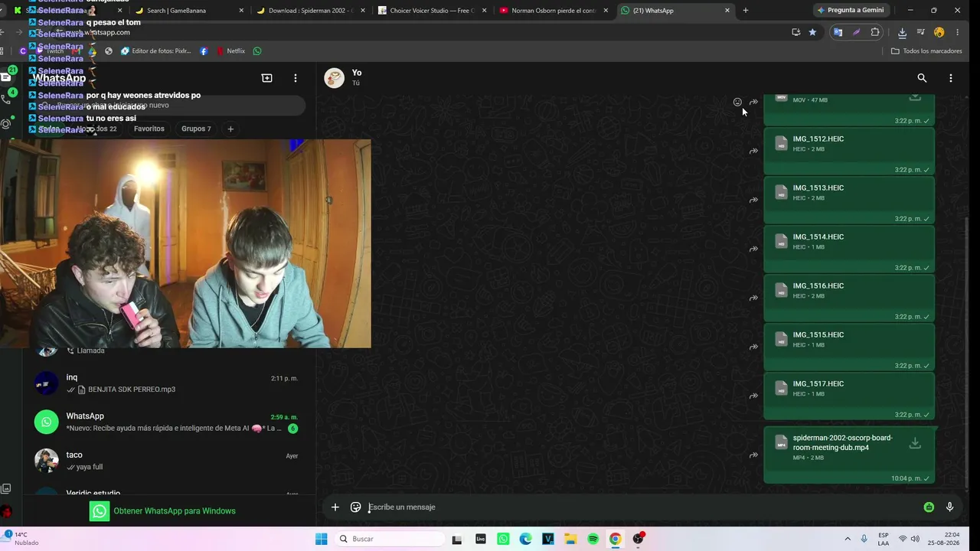This screenshot has width=980, height=551.
Task: Open the ESP LAA language switcher
Action: [884, 539]
